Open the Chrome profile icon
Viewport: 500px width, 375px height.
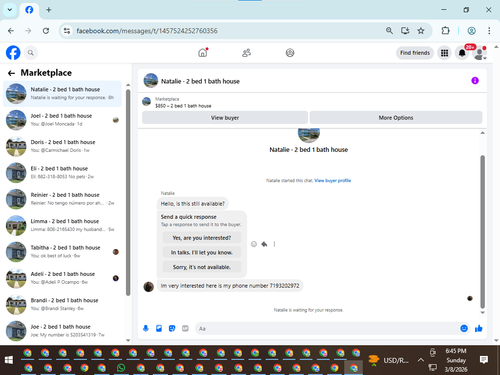[471, 31]
